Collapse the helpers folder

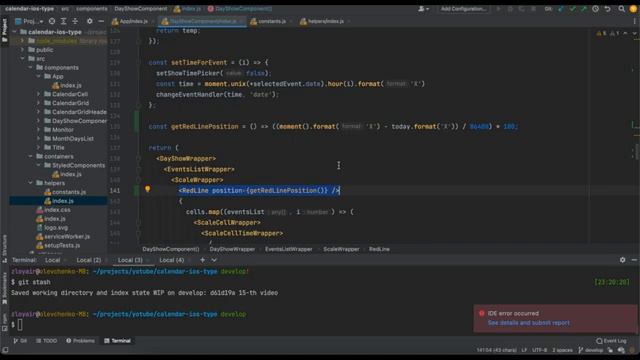point(30,183)
